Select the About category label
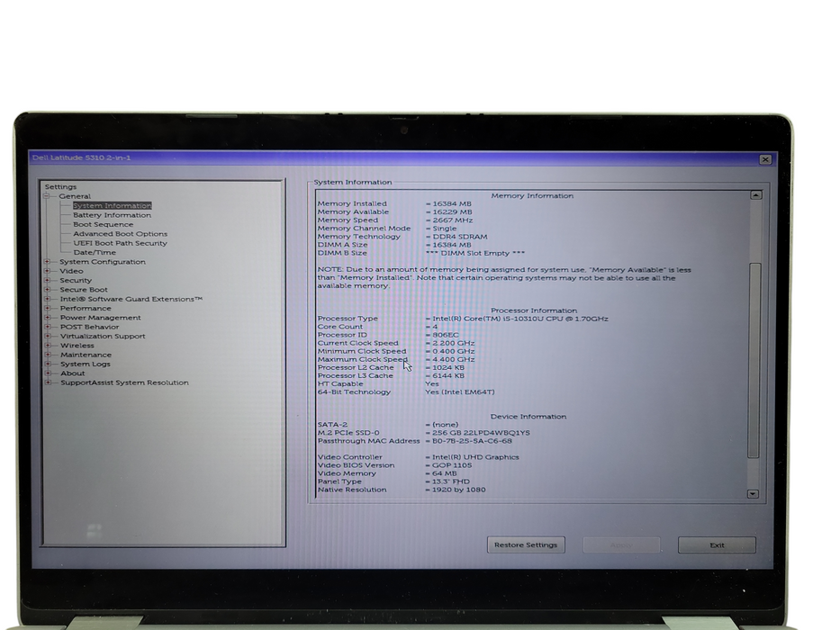 tap(72, 373)
